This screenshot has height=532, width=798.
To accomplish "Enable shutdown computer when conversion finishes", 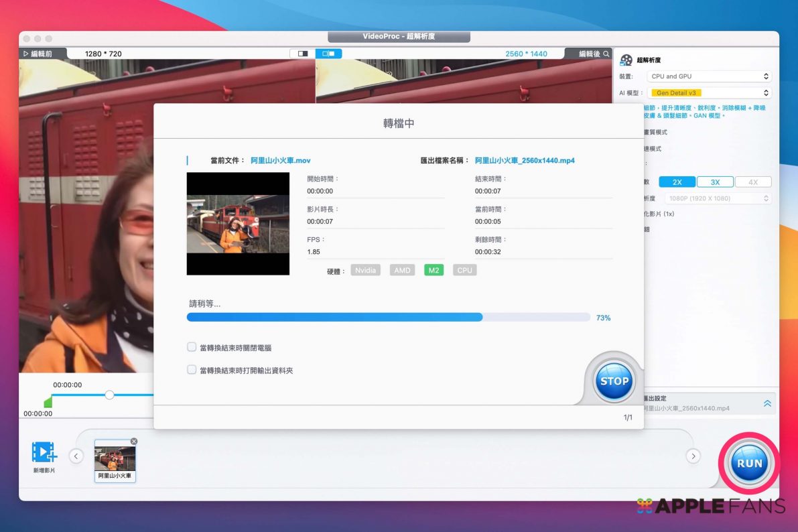I will (192, 347).
